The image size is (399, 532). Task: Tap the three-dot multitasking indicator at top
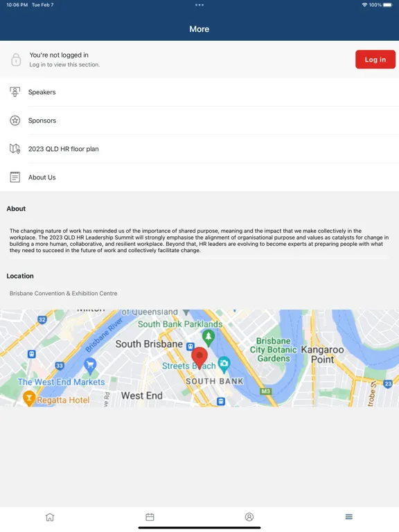(199, 5)
